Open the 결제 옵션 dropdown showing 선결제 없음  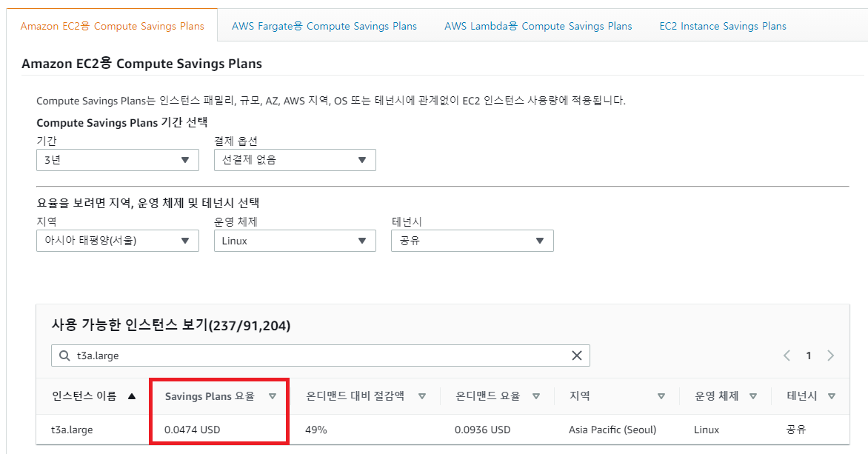pos(295,160)
